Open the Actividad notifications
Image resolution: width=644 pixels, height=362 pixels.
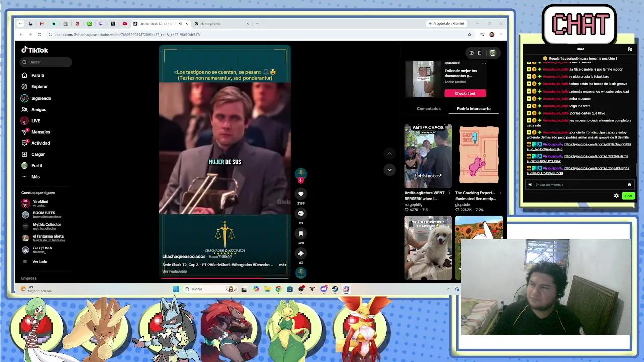[x=36, y=143]
